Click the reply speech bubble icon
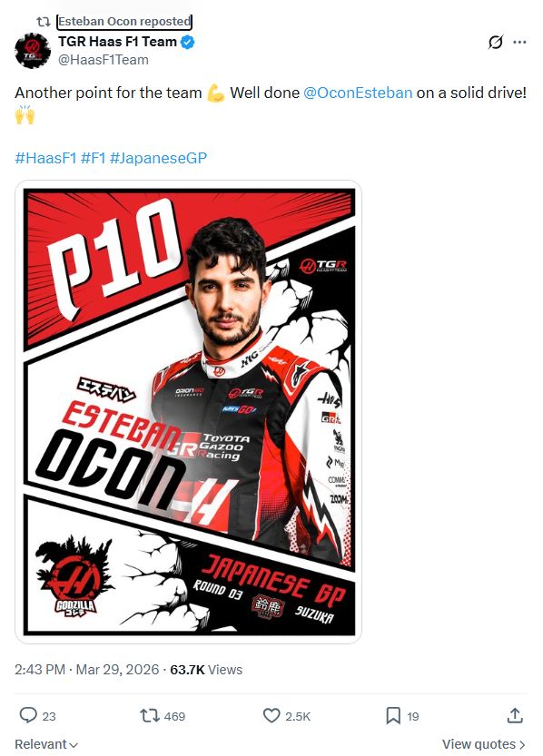 tap(28, 715)
